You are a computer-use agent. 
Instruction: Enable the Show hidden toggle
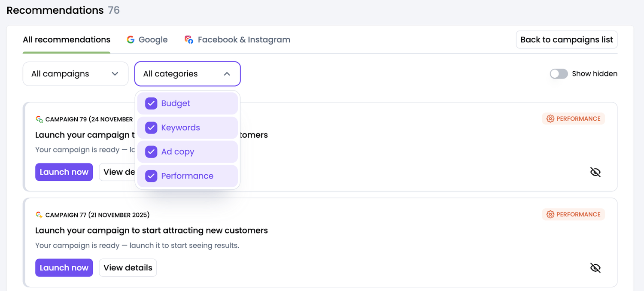point(559,74)
